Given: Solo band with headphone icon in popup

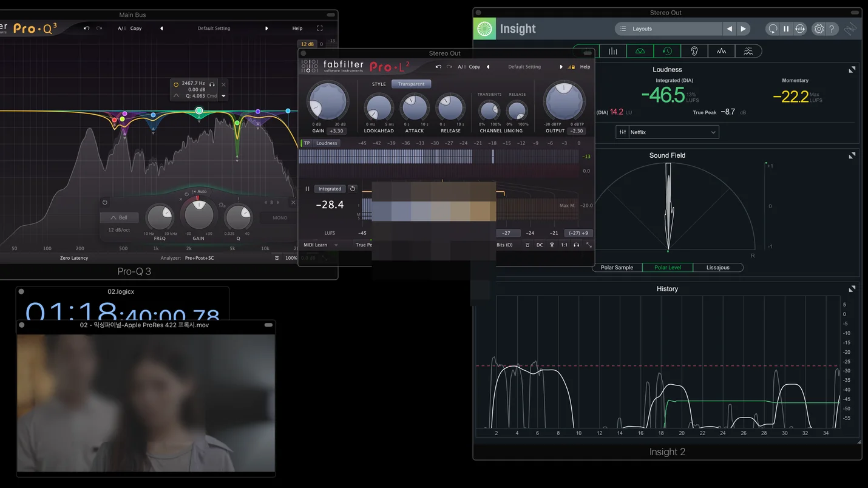Looking at the screenshot, I should [x=212, y=84].
